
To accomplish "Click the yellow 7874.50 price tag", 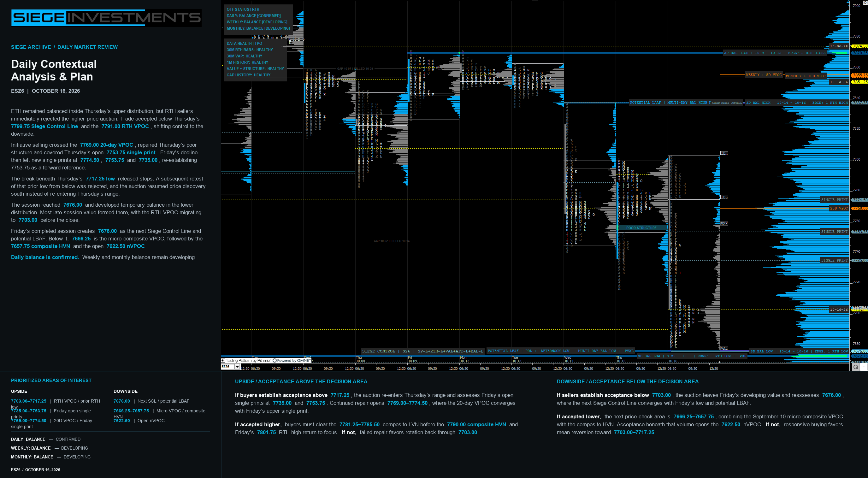I will (859, 46).
